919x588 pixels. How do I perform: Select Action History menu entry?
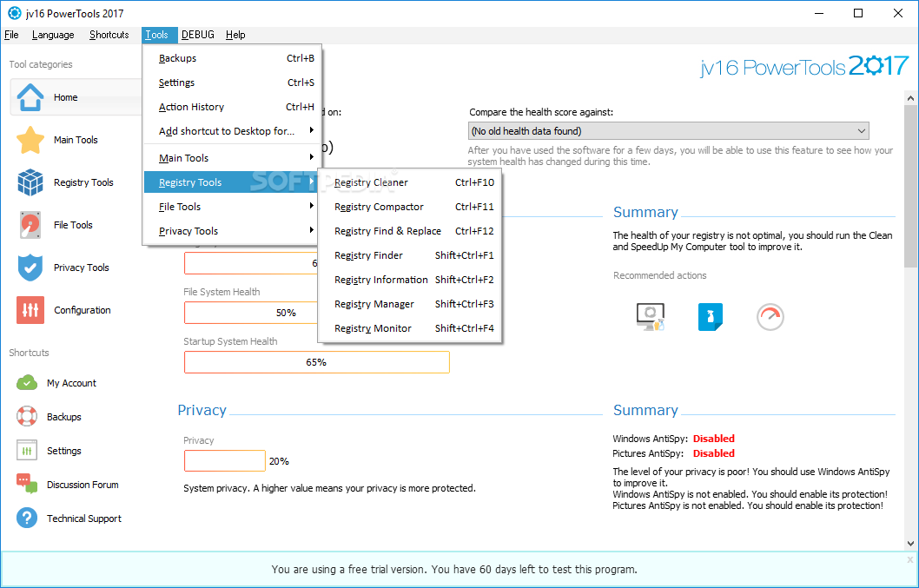pos(232,107)
